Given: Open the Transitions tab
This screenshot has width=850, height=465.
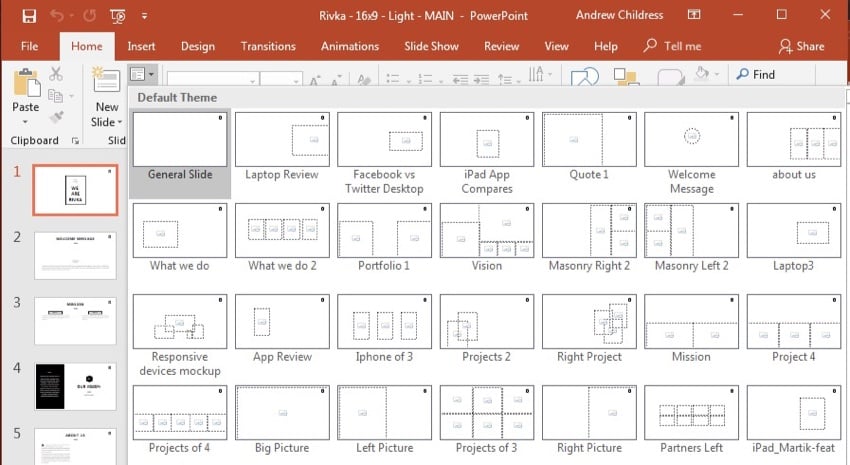Looking at the screenshot, I should coord(268,47).
